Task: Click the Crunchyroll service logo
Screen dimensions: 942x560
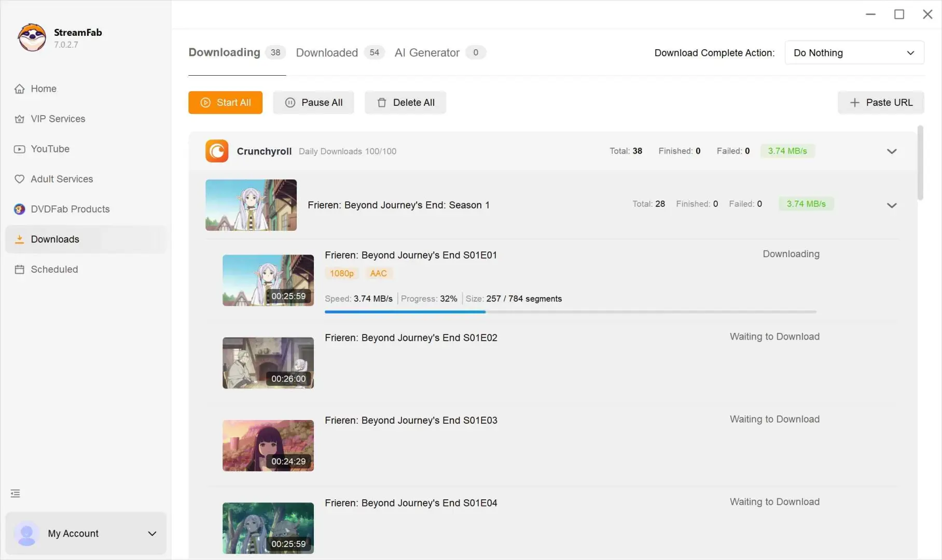Action: point(217,151)
